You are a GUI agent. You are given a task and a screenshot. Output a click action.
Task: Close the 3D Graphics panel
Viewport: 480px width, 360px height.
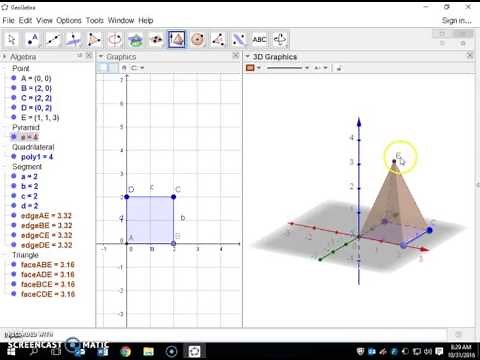[470, 55]
